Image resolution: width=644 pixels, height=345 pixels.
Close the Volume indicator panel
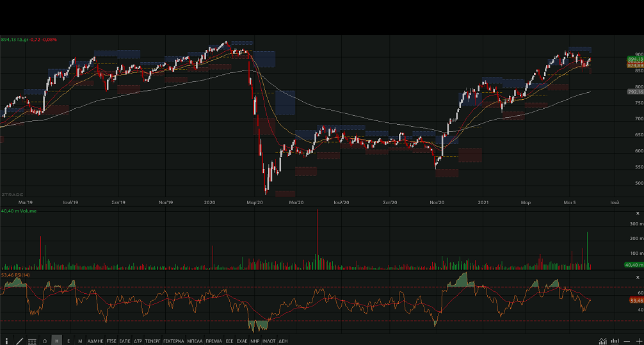click(638, 213)
